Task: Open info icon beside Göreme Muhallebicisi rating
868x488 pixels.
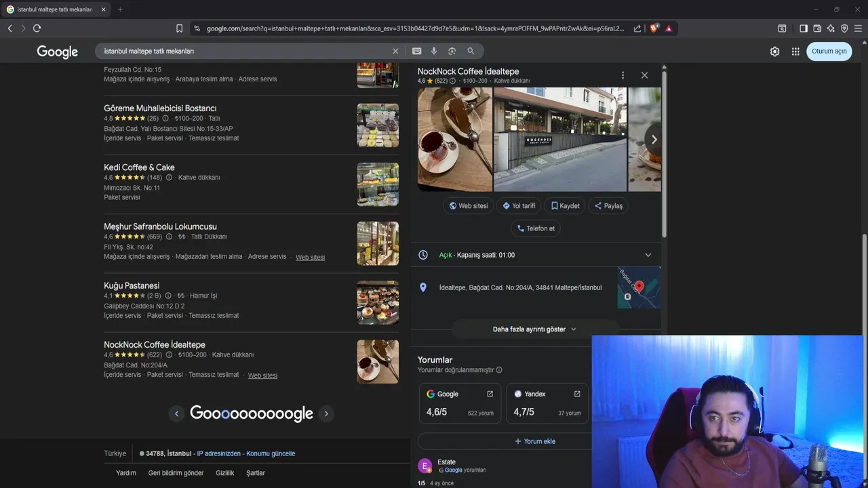Action: 165,119
